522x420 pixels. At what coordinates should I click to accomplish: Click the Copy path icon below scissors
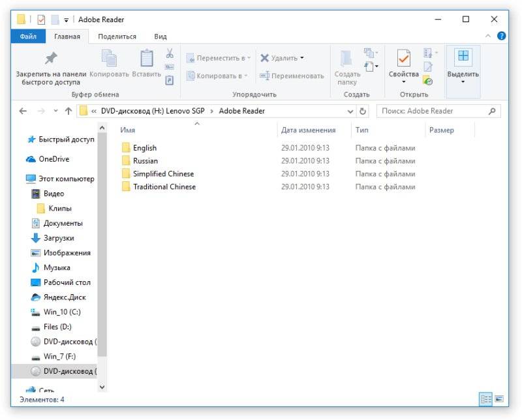point(170,67)
